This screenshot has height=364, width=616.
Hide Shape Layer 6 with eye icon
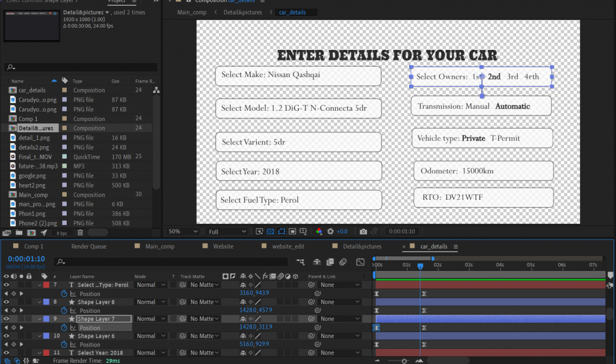coord(6,336)
